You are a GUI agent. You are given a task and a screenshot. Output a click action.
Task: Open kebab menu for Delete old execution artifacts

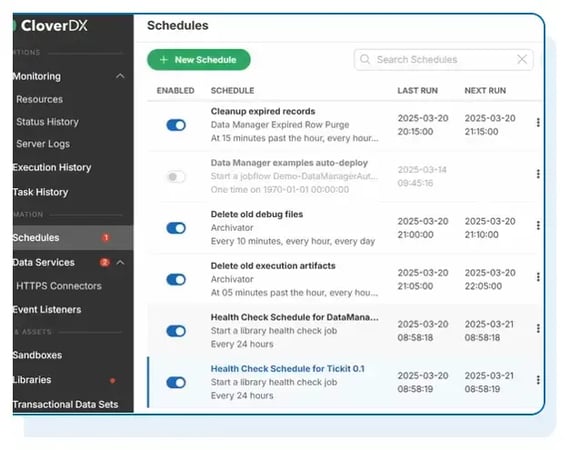pos(538,277)
